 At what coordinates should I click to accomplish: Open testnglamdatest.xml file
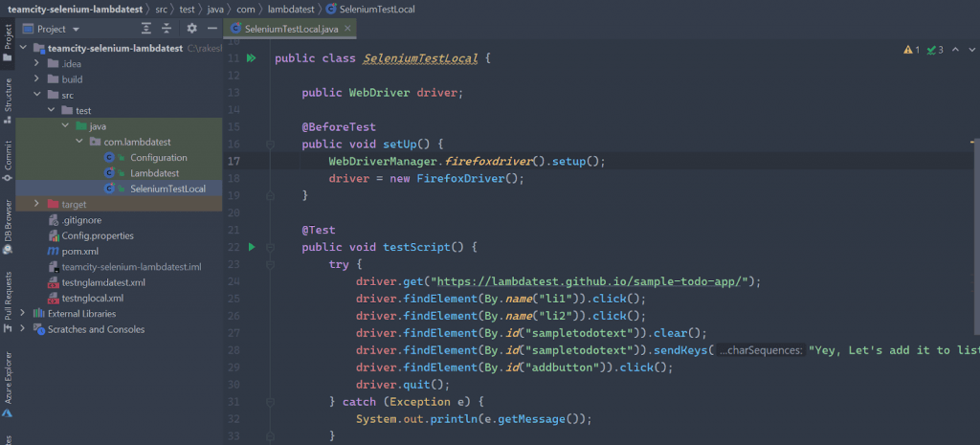click(x=103, y=282)
